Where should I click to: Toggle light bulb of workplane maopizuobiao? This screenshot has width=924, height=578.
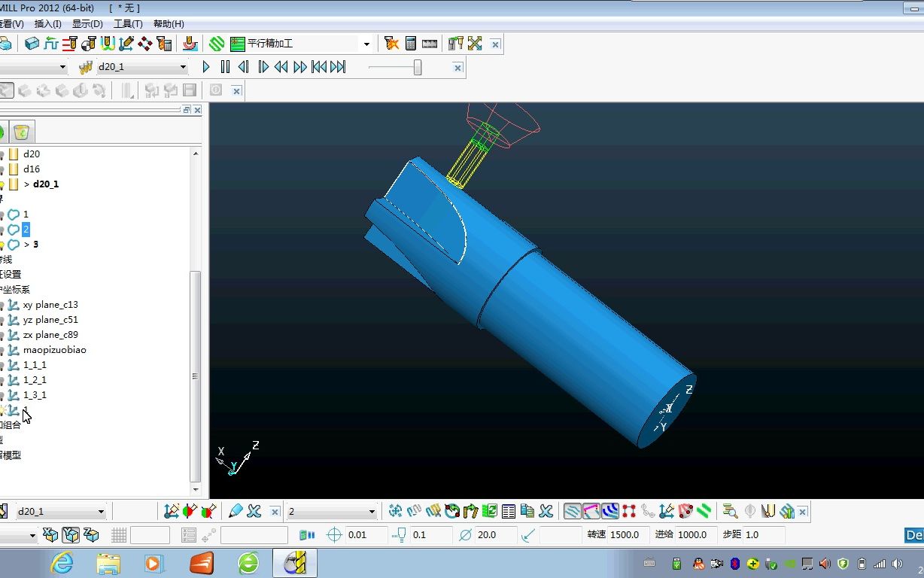tap(2, 350)
